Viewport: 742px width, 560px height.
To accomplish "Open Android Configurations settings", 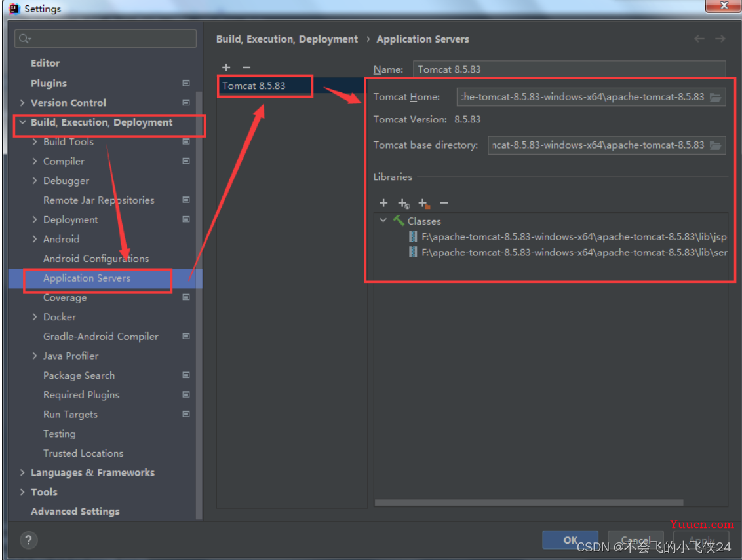I will pyautogui.click(x=96, y=259).
